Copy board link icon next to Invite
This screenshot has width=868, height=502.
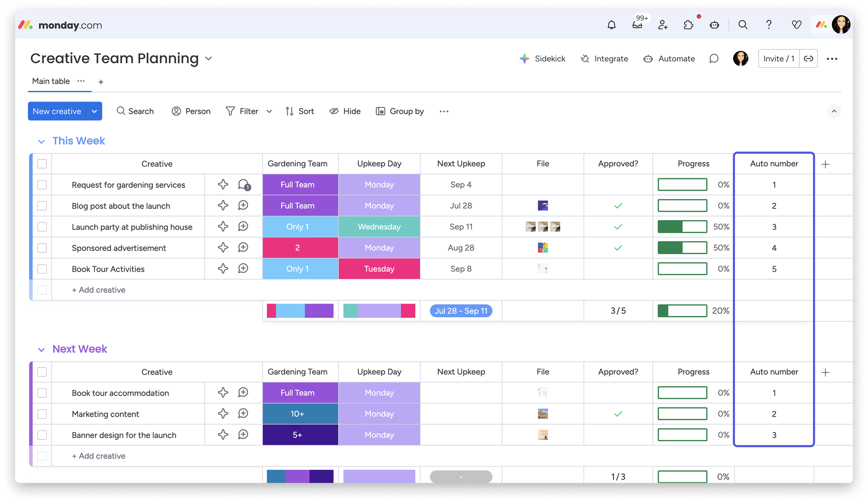pyautogui.click(x=808, y=59)
